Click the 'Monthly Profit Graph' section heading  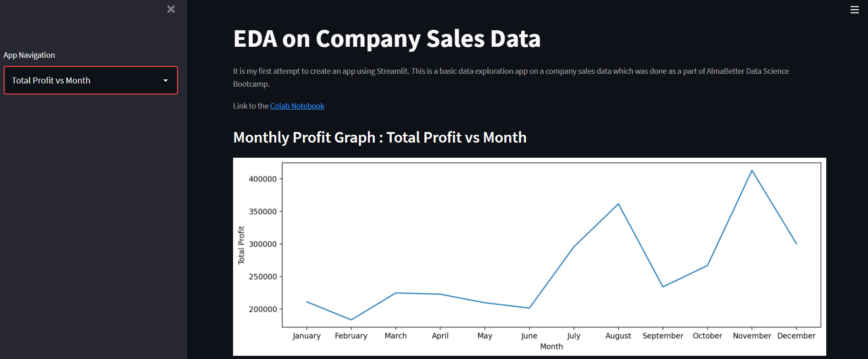pyautogui.click(x=379, y=137)
